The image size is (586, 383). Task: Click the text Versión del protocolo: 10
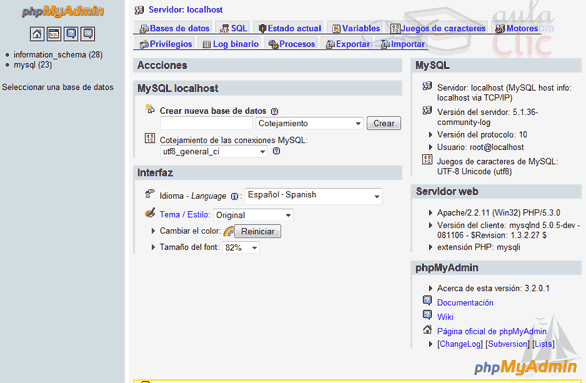482,135
